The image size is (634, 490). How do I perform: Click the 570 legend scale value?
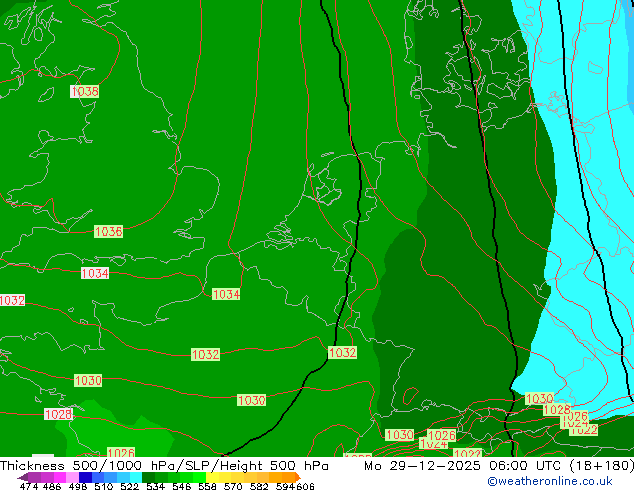click(x=233, y=486)
